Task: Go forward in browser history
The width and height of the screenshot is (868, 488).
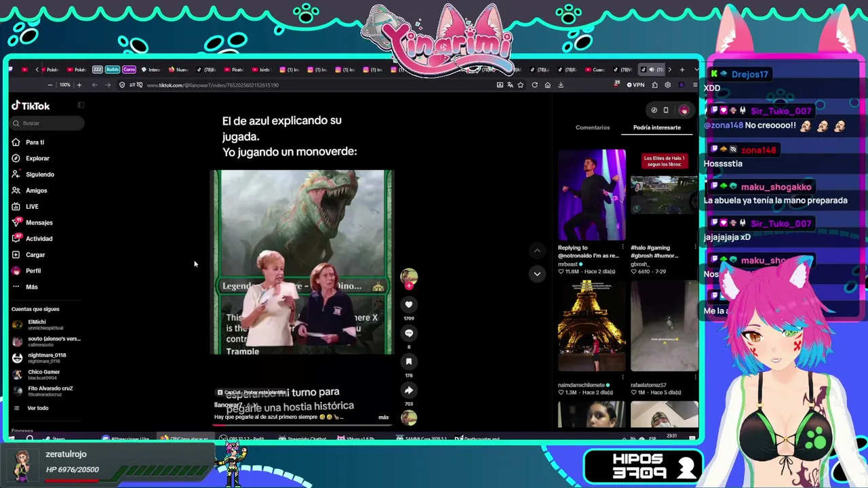Action: pos(106,85)
